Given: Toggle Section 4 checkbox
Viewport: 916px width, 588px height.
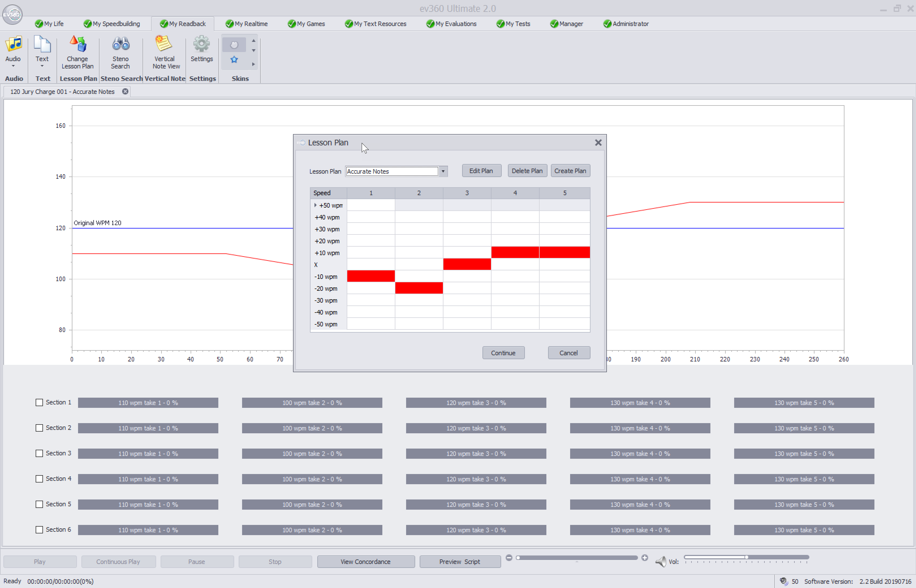Looking at the screenshot, I should tap(39, 479).
